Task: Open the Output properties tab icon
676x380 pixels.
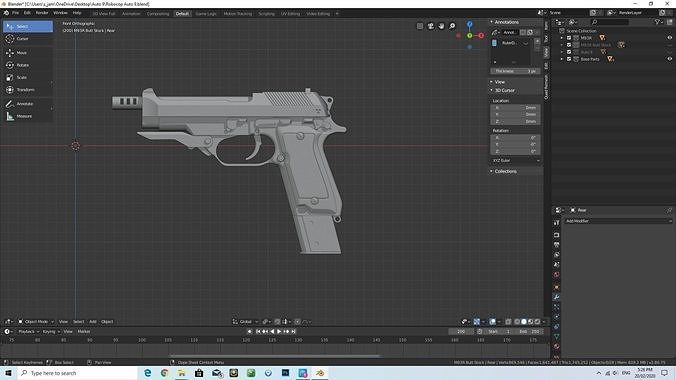Action: tap(557, 245)
